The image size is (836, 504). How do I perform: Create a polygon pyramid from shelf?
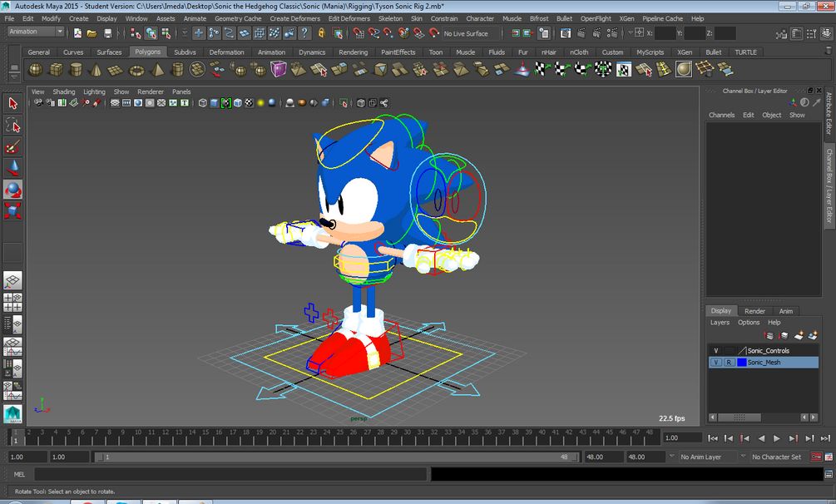click(x=157, y=69)
